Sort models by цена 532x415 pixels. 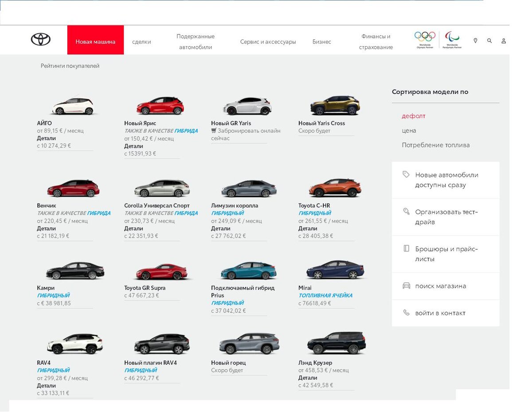(409, 130)
